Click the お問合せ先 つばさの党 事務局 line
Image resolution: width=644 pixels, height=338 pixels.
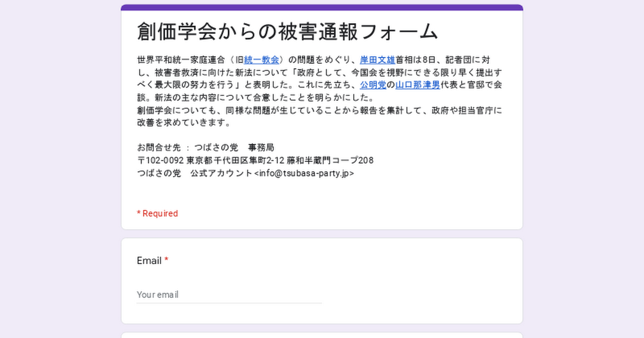click(x=206, y=148)
